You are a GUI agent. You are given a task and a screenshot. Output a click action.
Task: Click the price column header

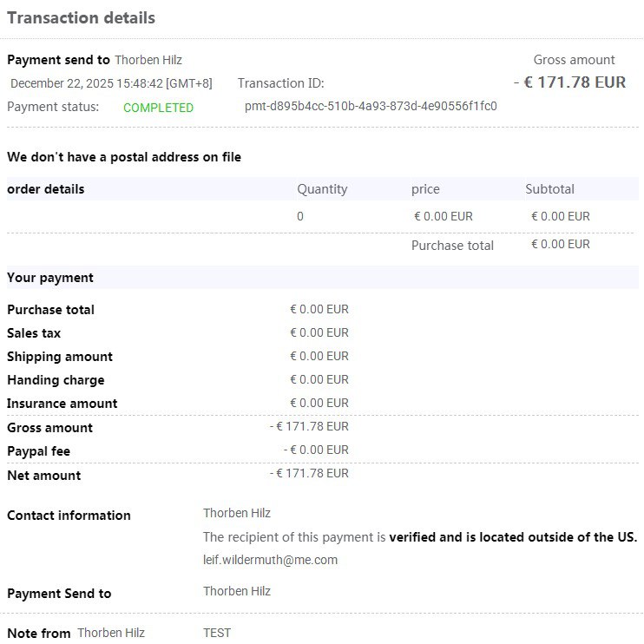[x=425, y=189]
